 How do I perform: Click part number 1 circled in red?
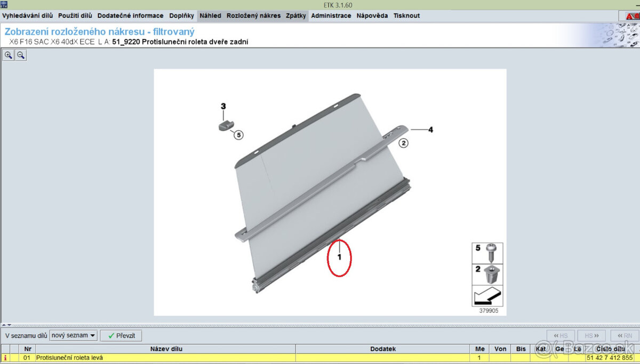pos(339,257)
